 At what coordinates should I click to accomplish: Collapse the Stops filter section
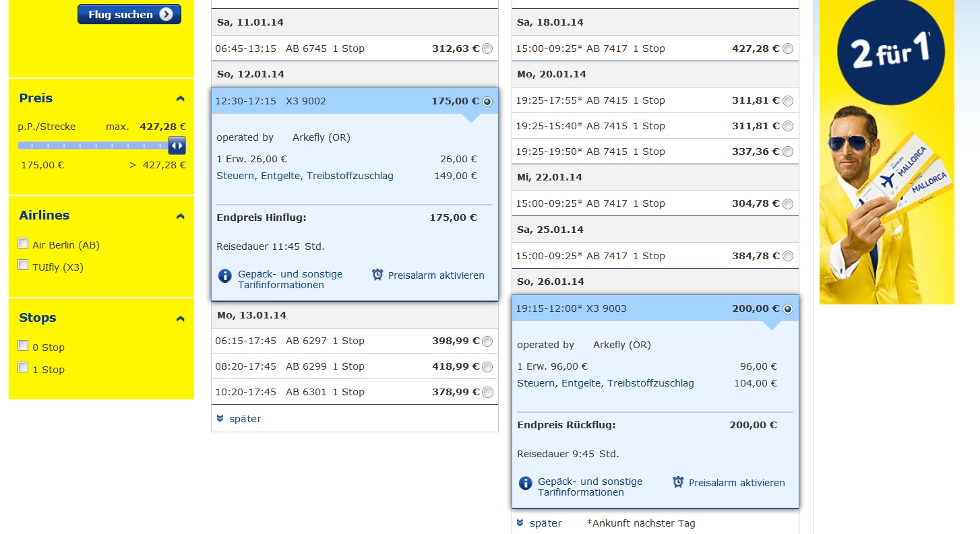180,319
